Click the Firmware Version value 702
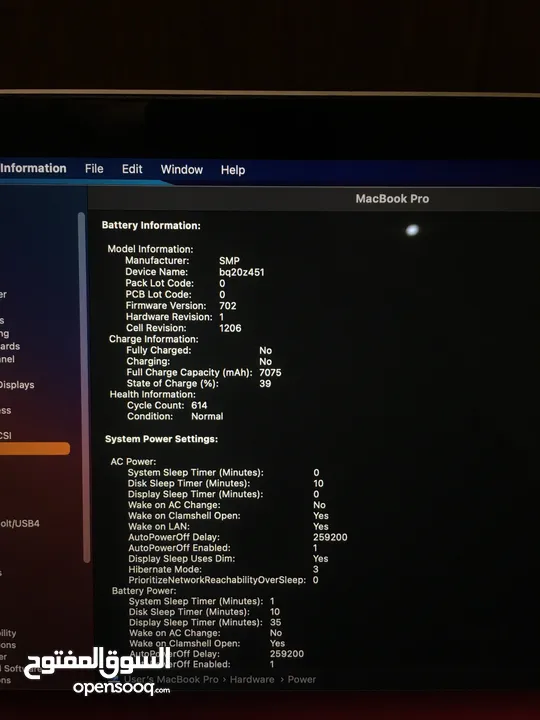The width and height of the screenshot is (540, 720). [228, 306]
